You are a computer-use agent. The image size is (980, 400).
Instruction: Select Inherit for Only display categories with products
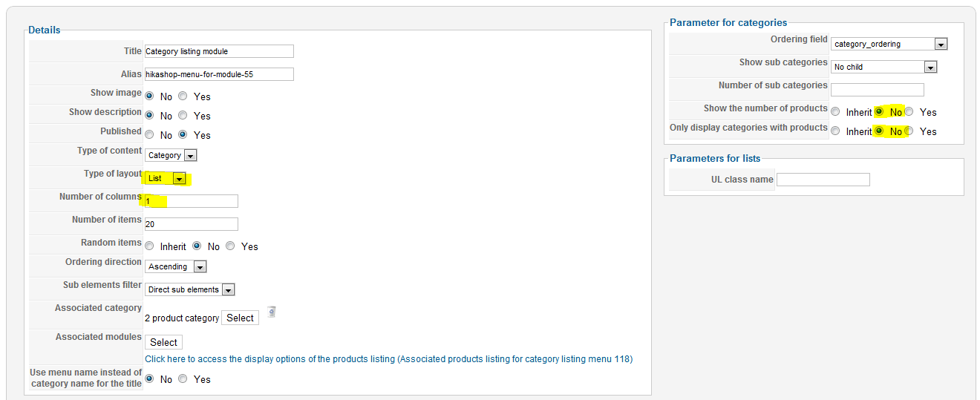(x=836, y=131)
